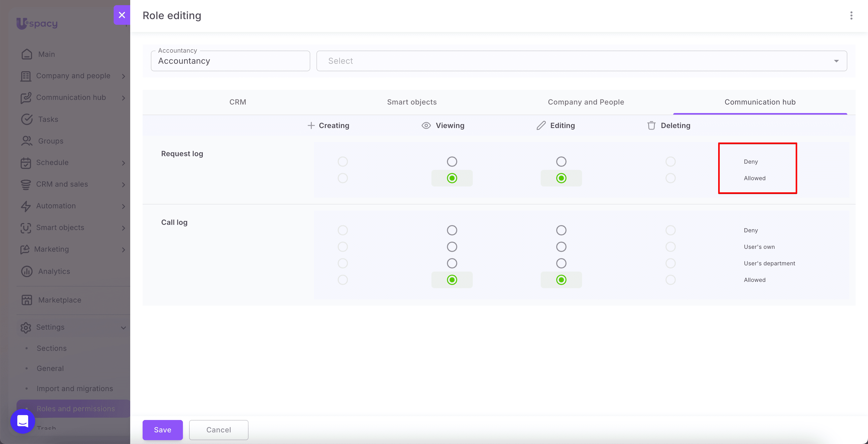Click the Tasks checkmark icon
This screenshot has height=444, width=868.
(27, 119)
